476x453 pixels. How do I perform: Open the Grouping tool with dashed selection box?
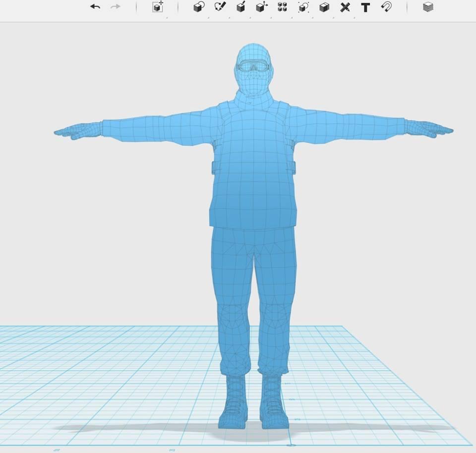tap(303, 7)
